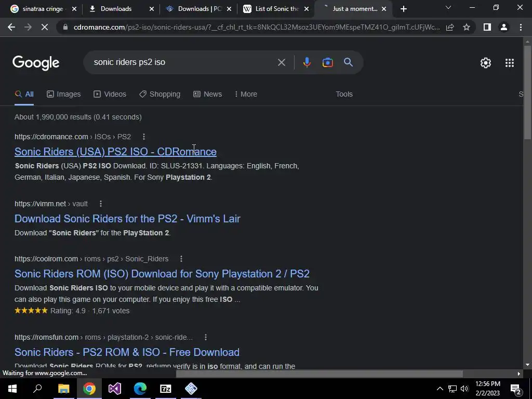Open the Google apps grid
This screenshot has width=532, height=399.
(x=510, y=63)
